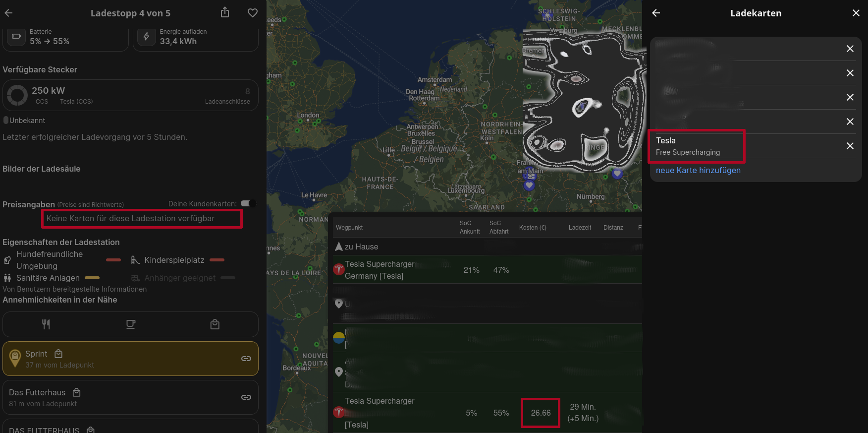Click the 33,4 kWh energy value
Screen dimensions: 868x433
[178, 42]
